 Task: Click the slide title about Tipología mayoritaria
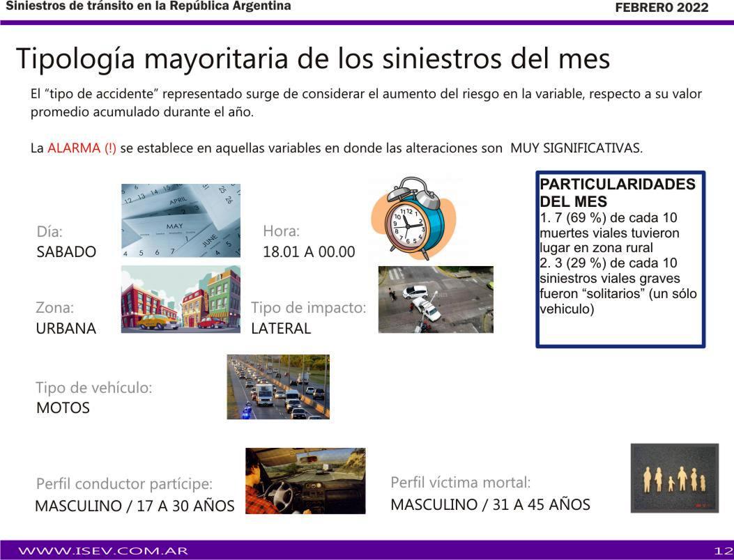coord(313,59)
